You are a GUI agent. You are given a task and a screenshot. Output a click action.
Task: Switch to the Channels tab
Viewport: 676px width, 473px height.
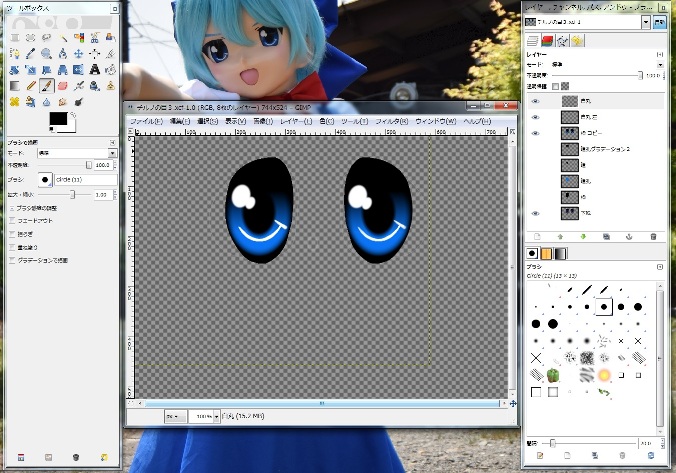[x=548, y=41]
